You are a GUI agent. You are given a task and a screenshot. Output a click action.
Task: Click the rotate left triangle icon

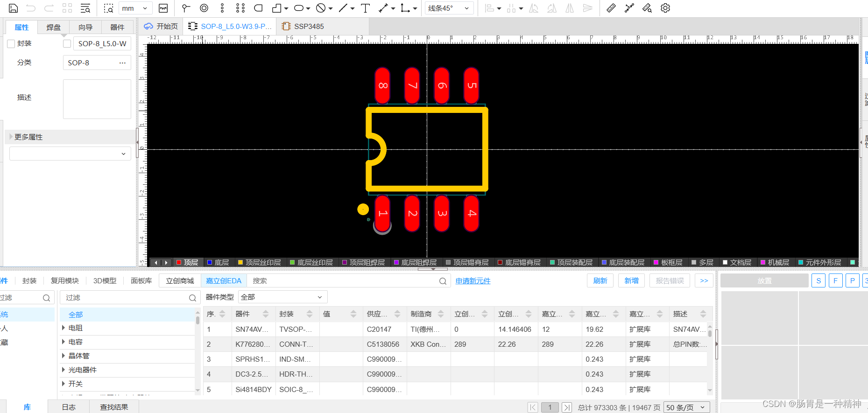pos(534,8)
